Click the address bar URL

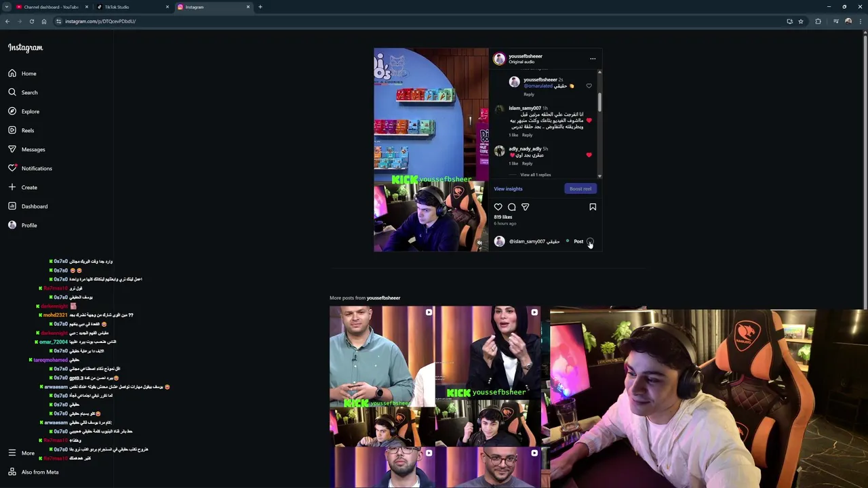point(100,21)
